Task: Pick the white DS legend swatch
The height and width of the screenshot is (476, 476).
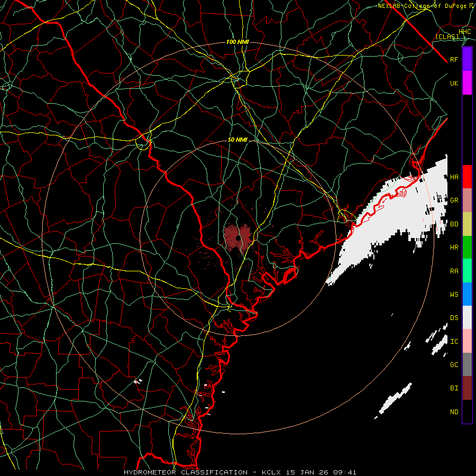Action: (x=467, y=317)
